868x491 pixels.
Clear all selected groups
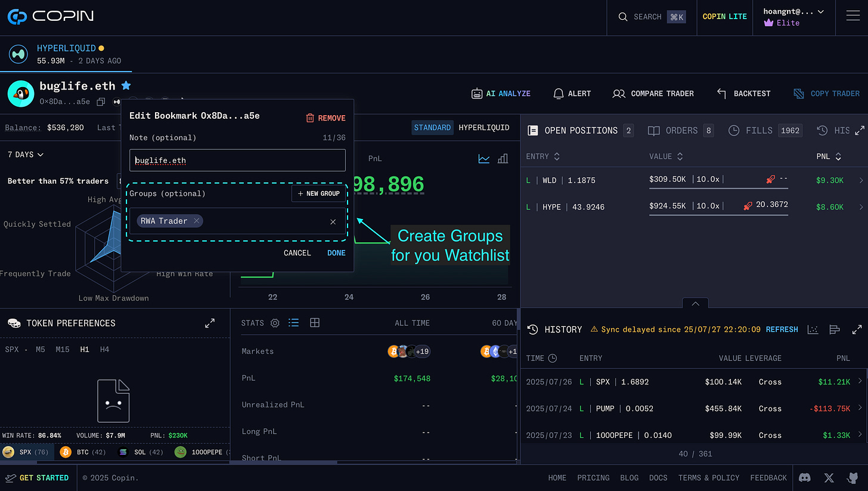(333, 222)
